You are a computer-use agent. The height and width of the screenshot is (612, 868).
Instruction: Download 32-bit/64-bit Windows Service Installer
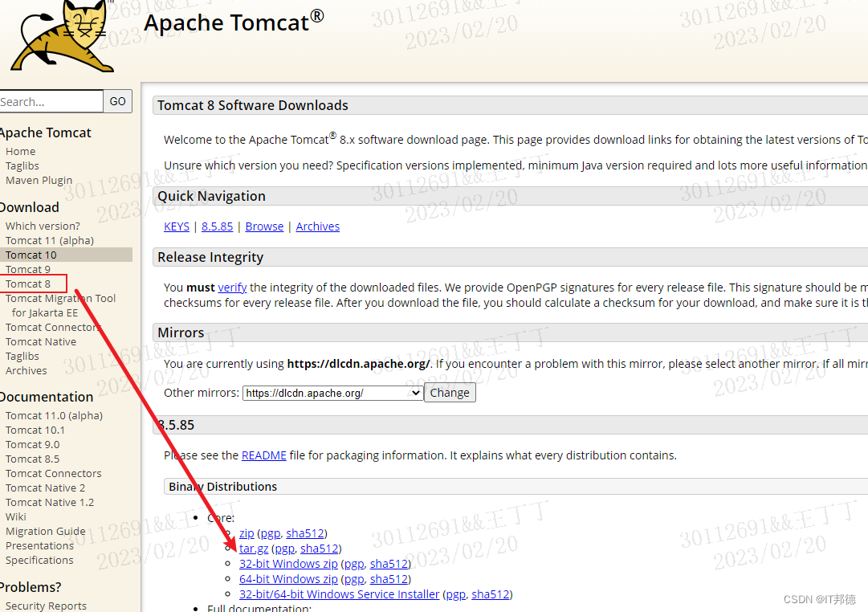(340, 594)
